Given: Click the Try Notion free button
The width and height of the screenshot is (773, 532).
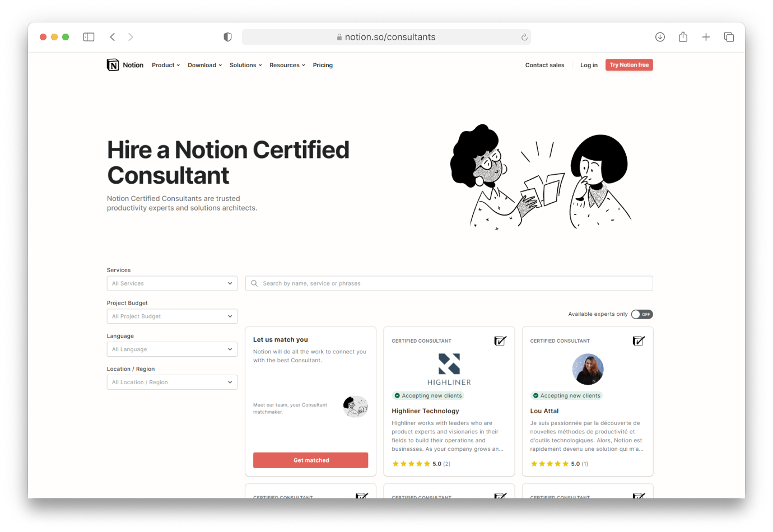Looking at the screenshot, I should [629, 64].
